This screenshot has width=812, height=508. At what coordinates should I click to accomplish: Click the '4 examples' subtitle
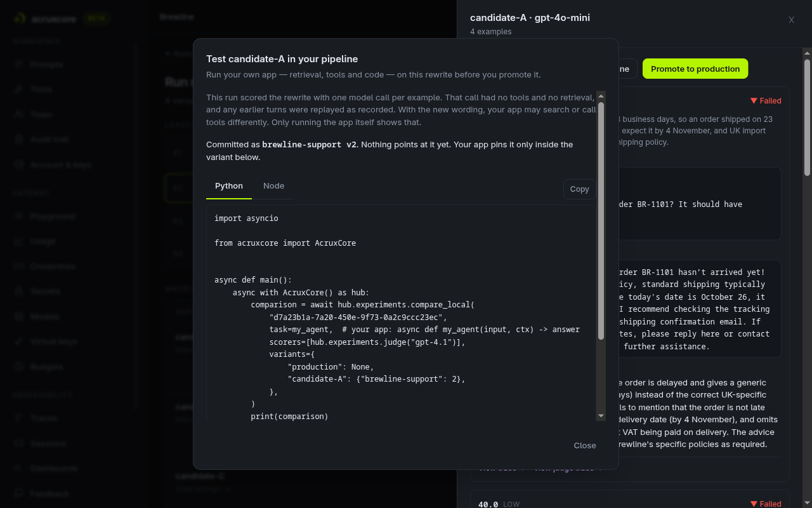coord(491,32)
